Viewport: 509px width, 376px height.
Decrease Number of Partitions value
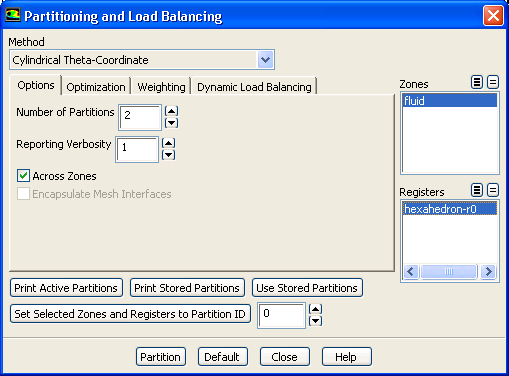171,123
